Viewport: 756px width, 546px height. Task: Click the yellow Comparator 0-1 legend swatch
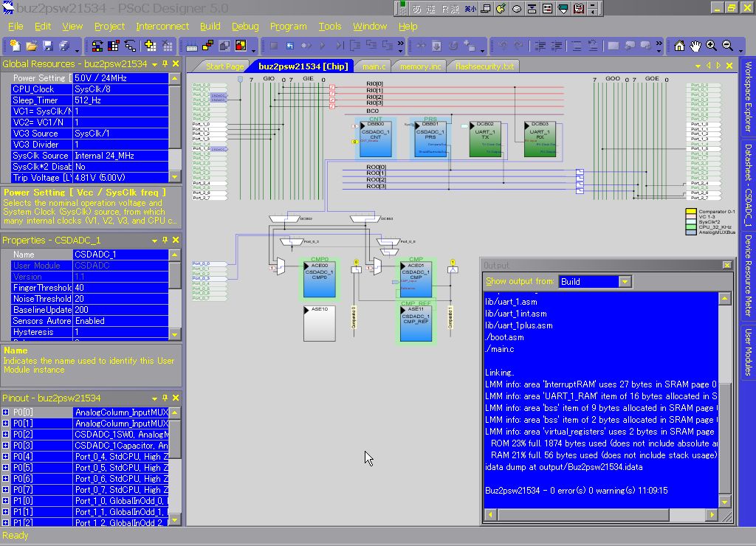[x=691, y=211]
